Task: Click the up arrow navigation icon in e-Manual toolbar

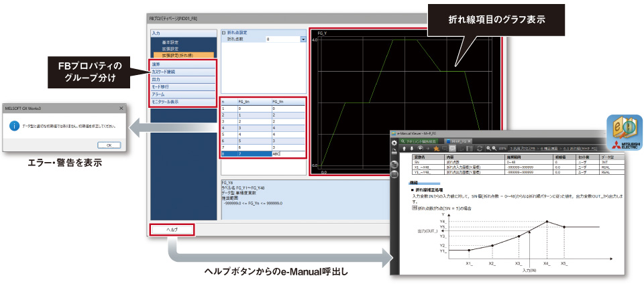Action: coord(404,148)
